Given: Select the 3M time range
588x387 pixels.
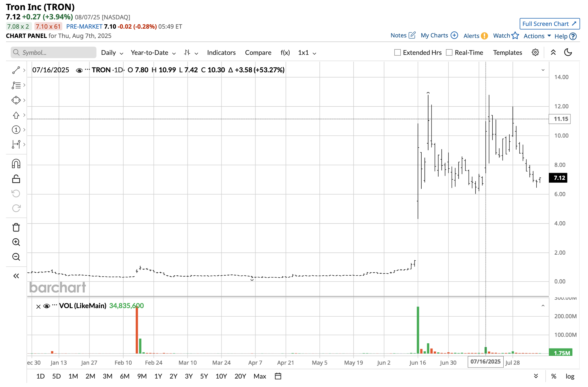Looking at the screenshot, I should [x=107, y=376].
